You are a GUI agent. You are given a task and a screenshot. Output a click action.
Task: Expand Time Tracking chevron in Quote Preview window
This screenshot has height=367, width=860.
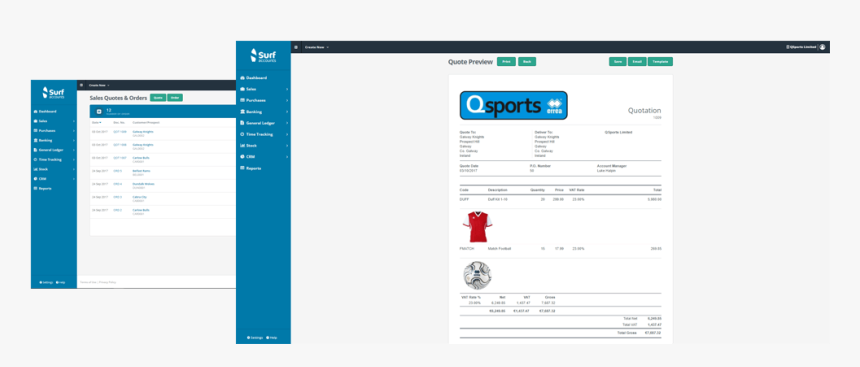click(287, 134)
